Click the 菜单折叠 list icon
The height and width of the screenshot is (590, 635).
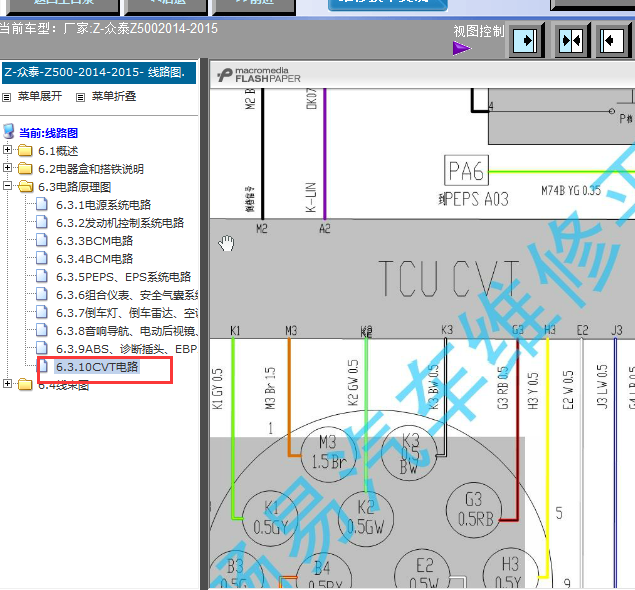(81, 97)
